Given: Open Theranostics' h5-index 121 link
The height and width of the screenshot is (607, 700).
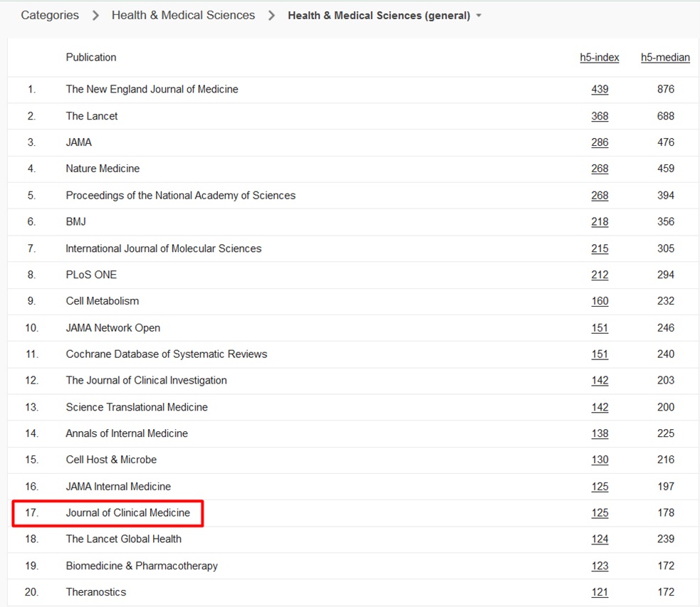Looking at the screenshot, I should [x=600, y=591].
